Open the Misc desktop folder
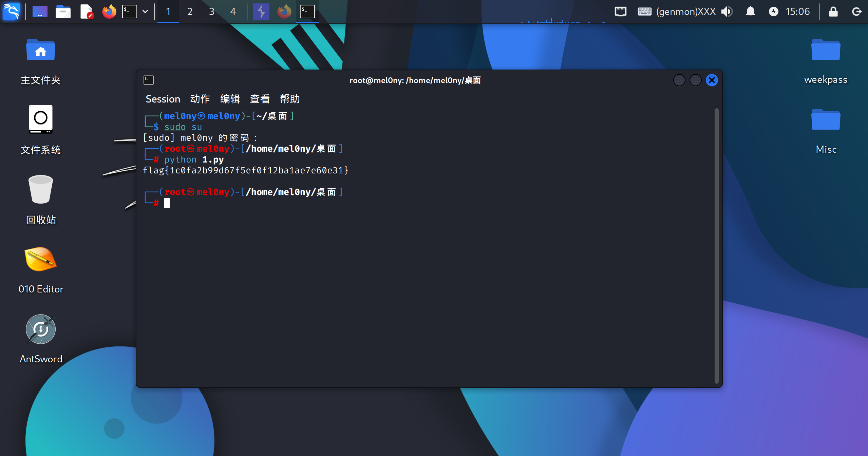 coord(826,120)
